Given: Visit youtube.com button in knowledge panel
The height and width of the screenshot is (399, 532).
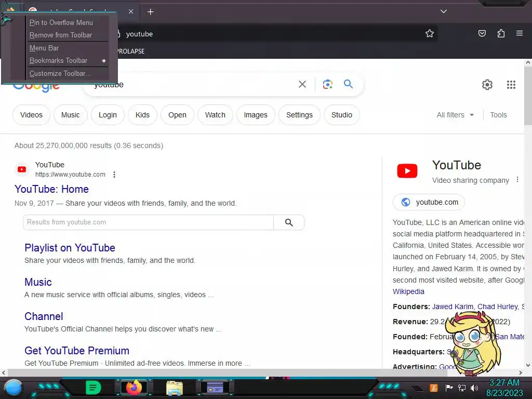Looking at the screenshot, I should coord(429,202).
